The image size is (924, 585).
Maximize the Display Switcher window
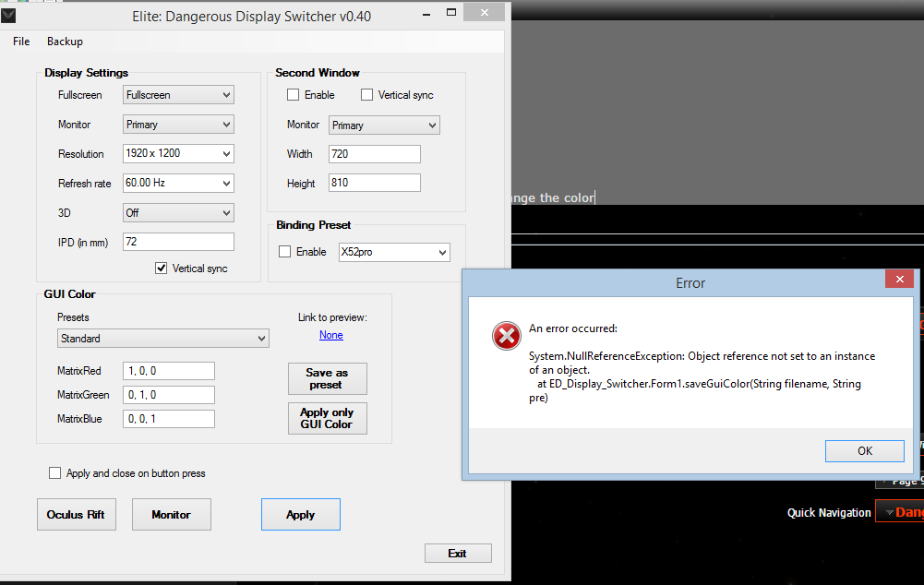click(x=451, y=12)
